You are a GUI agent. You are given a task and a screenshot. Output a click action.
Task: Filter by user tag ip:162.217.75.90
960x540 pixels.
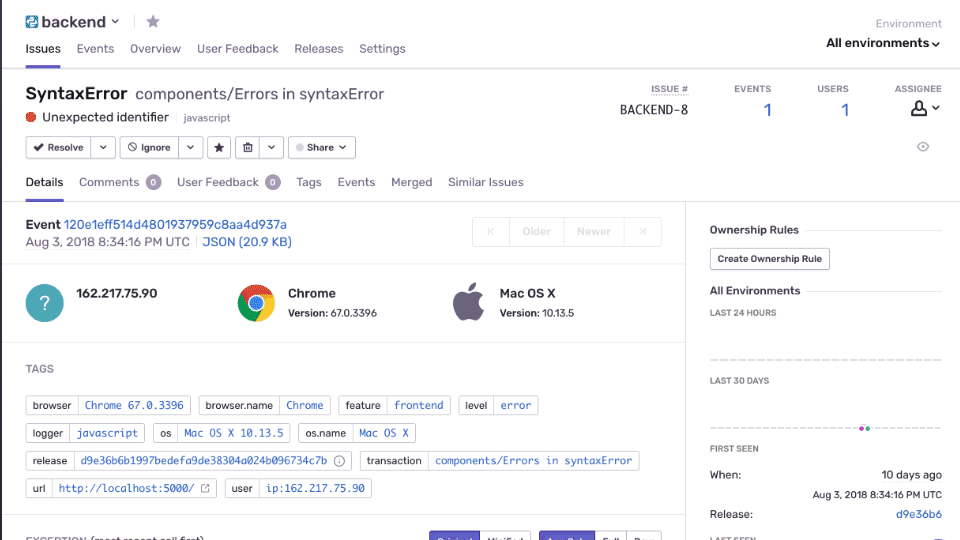click(x=315, y=488)
